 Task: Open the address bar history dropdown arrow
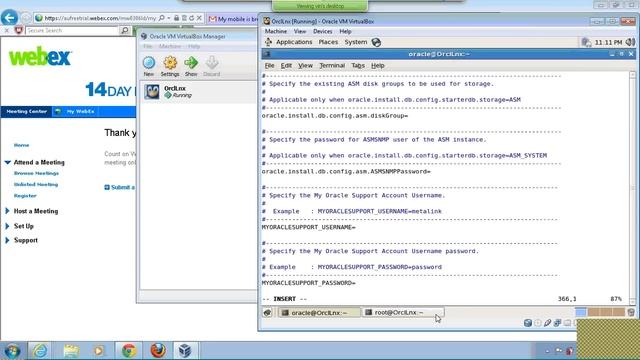[169, 18]
